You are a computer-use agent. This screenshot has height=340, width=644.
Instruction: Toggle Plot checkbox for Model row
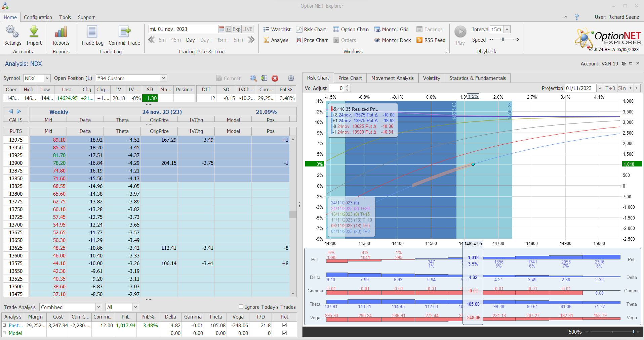coord(285,333)
